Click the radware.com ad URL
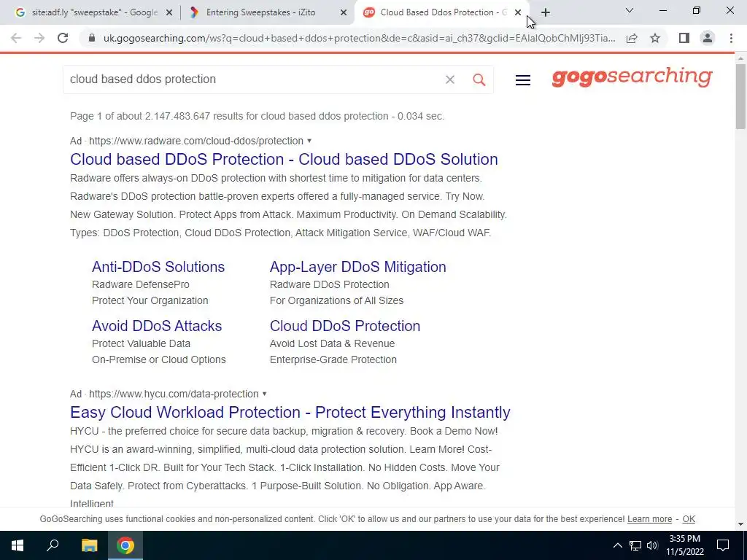Screen dimensions: 747x560 click(196, 141)
